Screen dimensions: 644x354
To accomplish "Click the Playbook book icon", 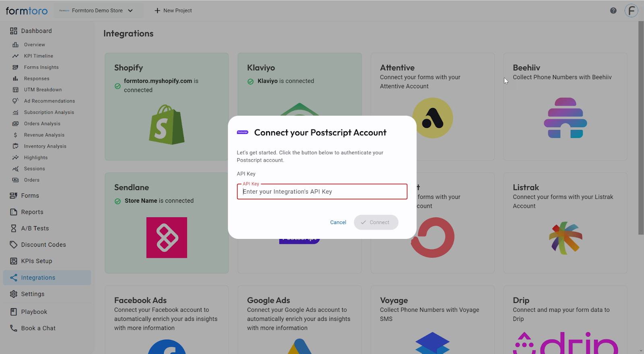I will (14, 312).
